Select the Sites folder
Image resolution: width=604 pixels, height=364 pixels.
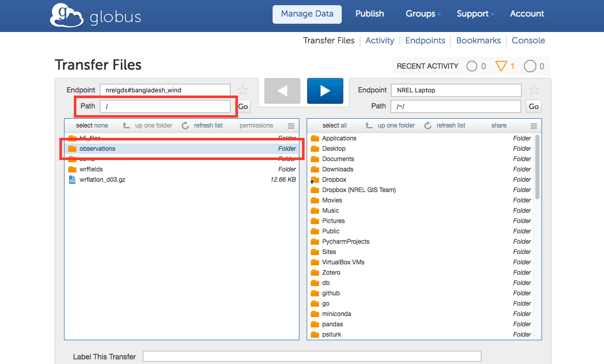(329, 252)
